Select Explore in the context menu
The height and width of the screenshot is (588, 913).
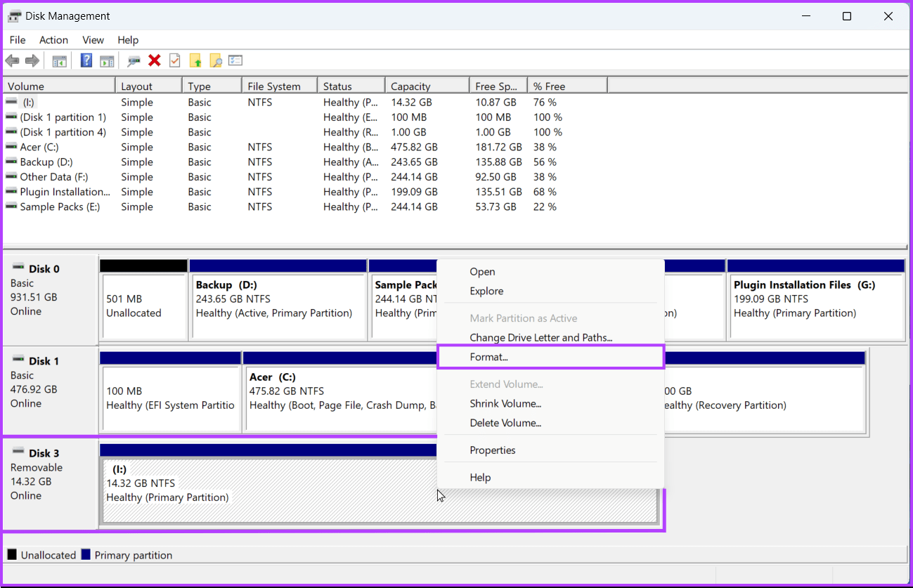(550, 291)
